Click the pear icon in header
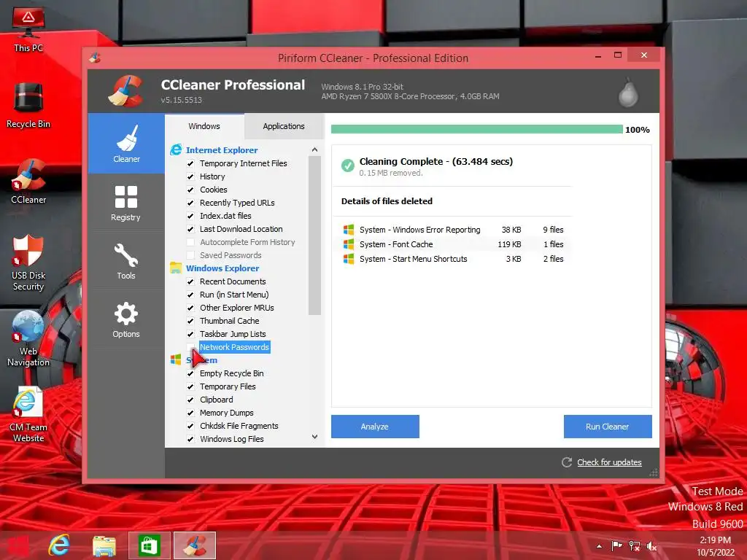 tap(628, 93)
